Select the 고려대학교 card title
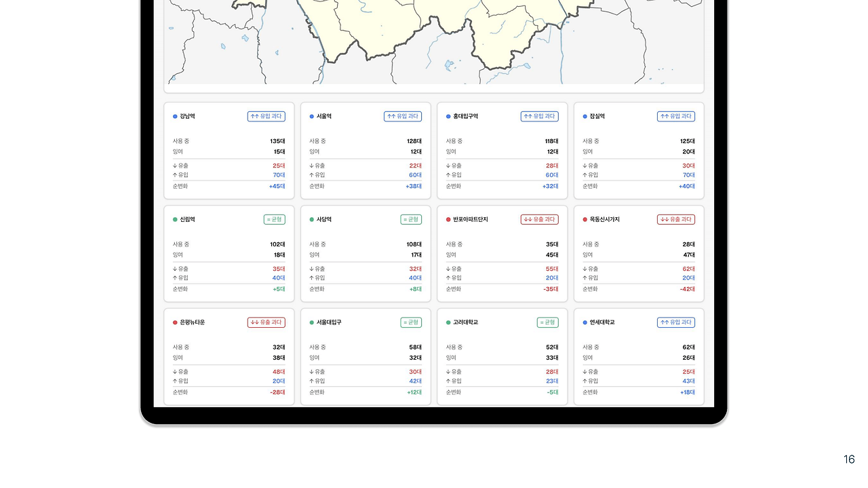This screenshot has height=488, width=868. 466,322
